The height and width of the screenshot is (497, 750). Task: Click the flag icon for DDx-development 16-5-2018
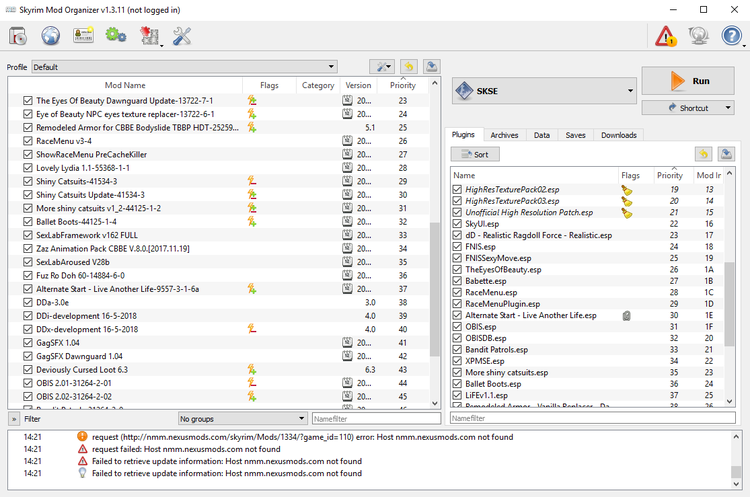(x=252, y=329)
